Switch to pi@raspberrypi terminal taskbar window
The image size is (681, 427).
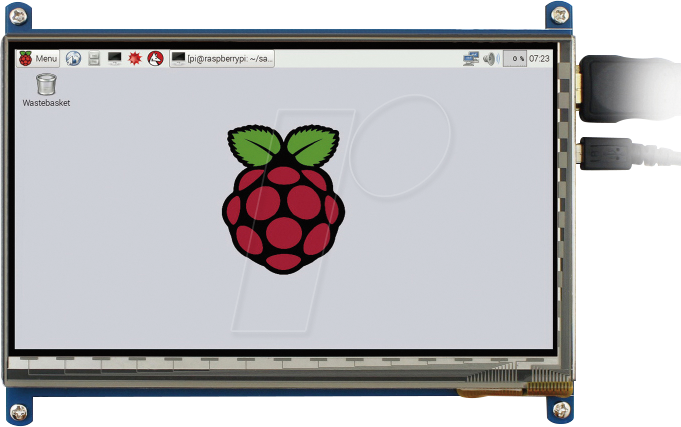(222, 58)
